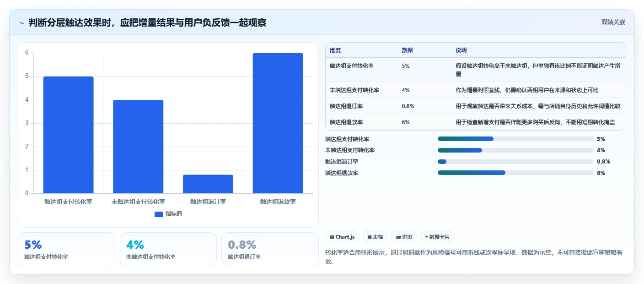Image resolution: width=644 pixels, height=284 pixels.
Task: Click the 触达组退款率 bar in chart
Action: coord(278,123)
